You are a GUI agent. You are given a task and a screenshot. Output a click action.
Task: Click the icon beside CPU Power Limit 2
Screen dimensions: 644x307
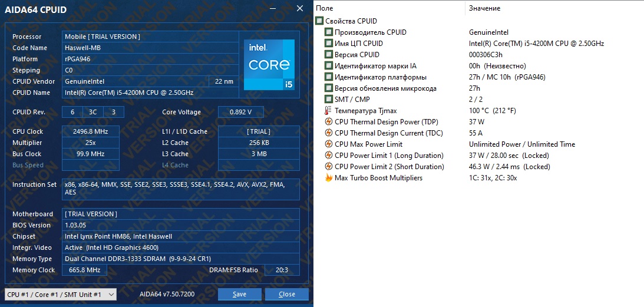coord(329,166)
